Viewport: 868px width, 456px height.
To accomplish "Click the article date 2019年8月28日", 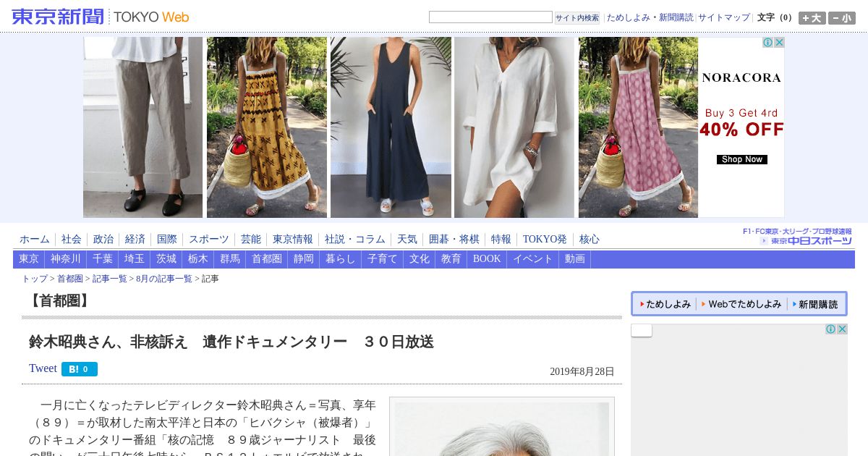I will coord(582,372).
